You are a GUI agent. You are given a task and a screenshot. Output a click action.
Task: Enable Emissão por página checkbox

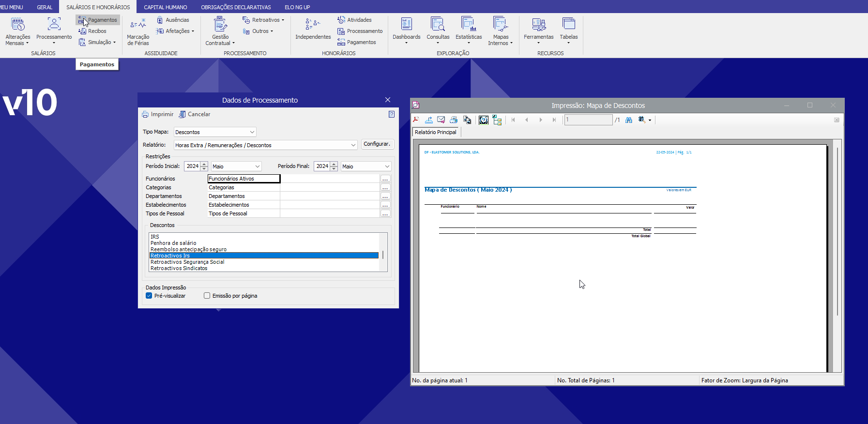point(207,296)
